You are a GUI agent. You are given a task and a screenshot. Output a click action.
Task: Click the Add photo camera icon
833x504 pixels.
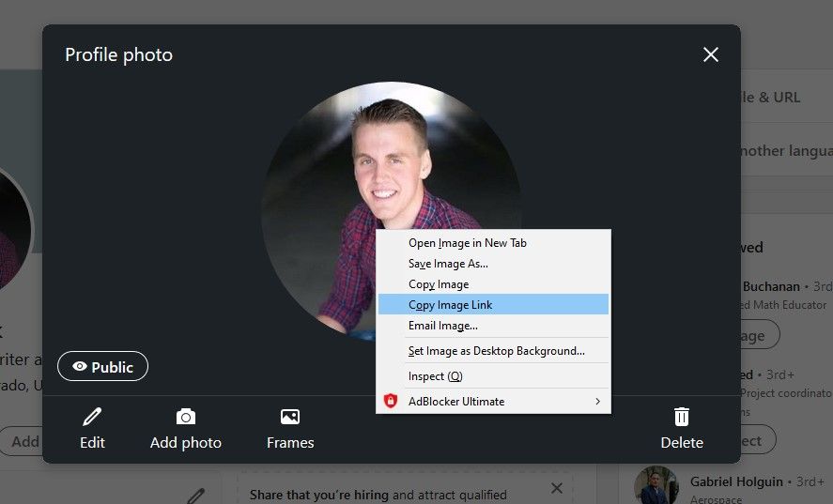tap(186, 417)
